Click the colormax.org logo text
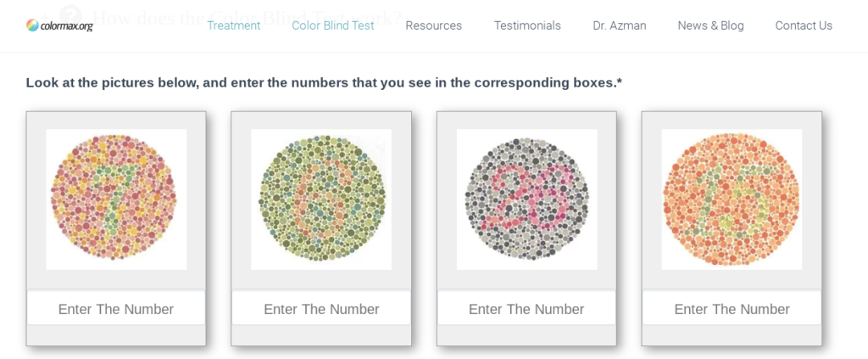 tap(66, 26)
